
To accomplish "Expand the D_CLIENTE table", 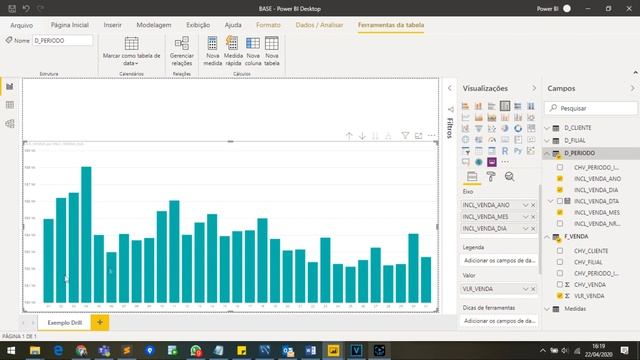I will pos(547,128).
